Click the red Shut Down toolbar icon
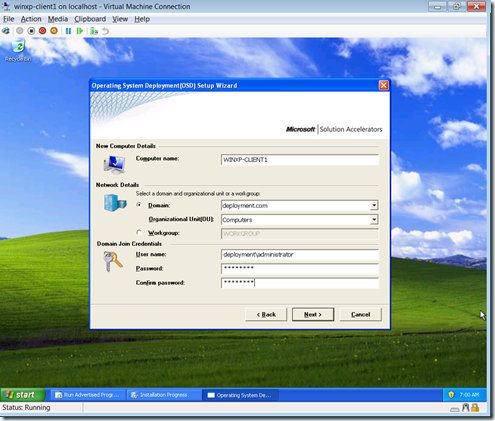 (42, 31)
